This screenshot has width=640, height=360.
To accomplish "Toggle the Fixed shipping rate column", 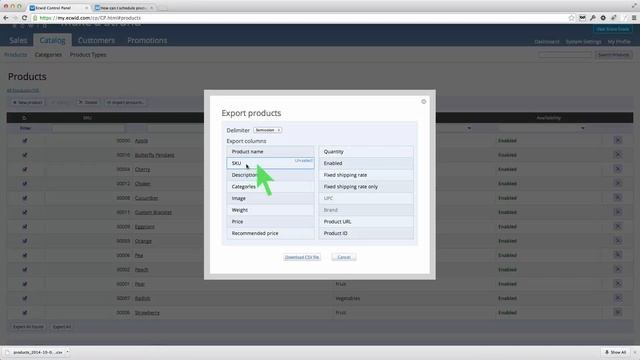I will [366, 175].
